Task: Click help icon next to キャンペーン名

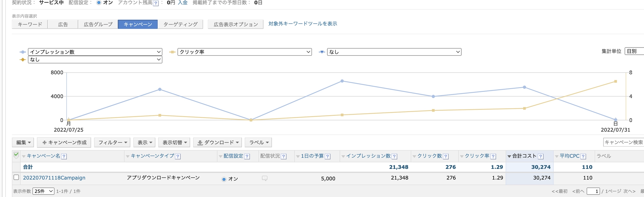Action: (x=64, y=156)
